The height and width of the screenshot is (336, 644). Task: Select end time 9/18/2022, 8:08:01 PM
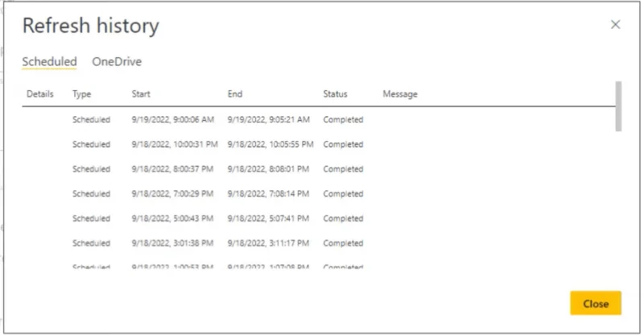tap(268, 169)
